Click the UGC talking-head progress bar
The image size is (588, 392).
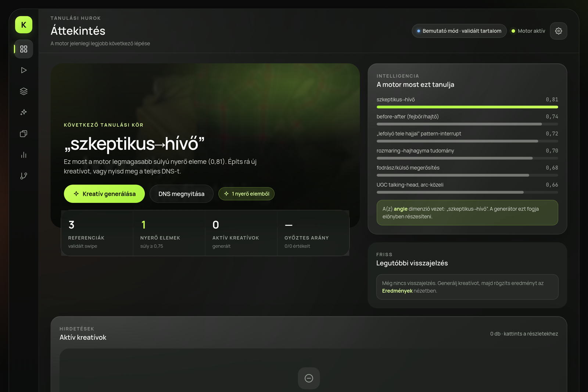tap(467, 192)
